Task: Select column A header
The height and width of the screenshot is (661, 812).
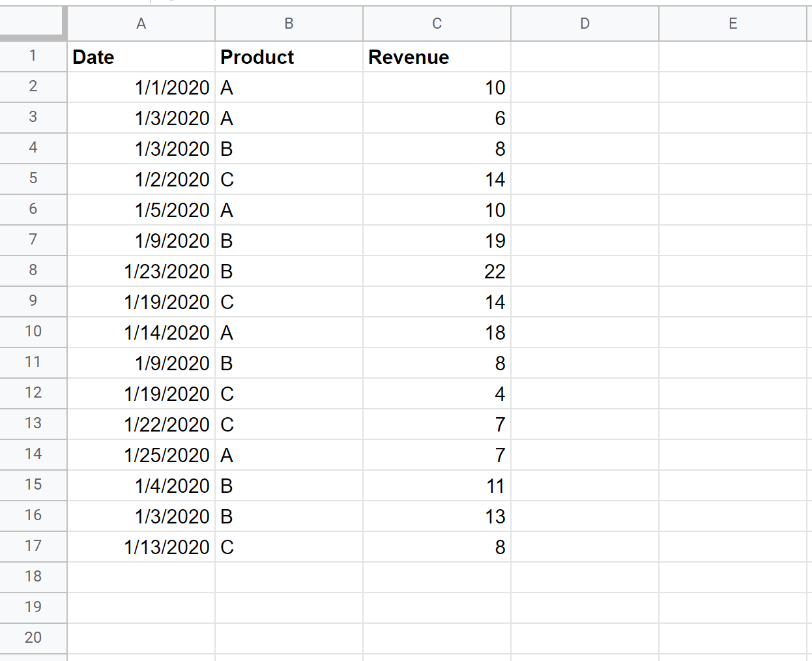Action: pyautogui.click(x=141, y=23)
